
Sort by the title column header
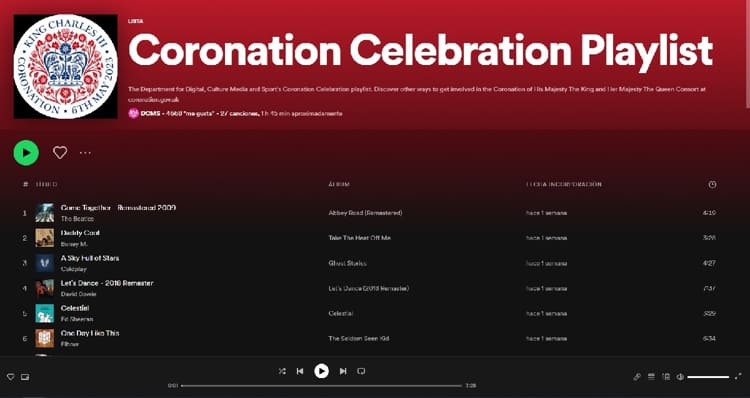pyautogui.click(x=47, y=184)
